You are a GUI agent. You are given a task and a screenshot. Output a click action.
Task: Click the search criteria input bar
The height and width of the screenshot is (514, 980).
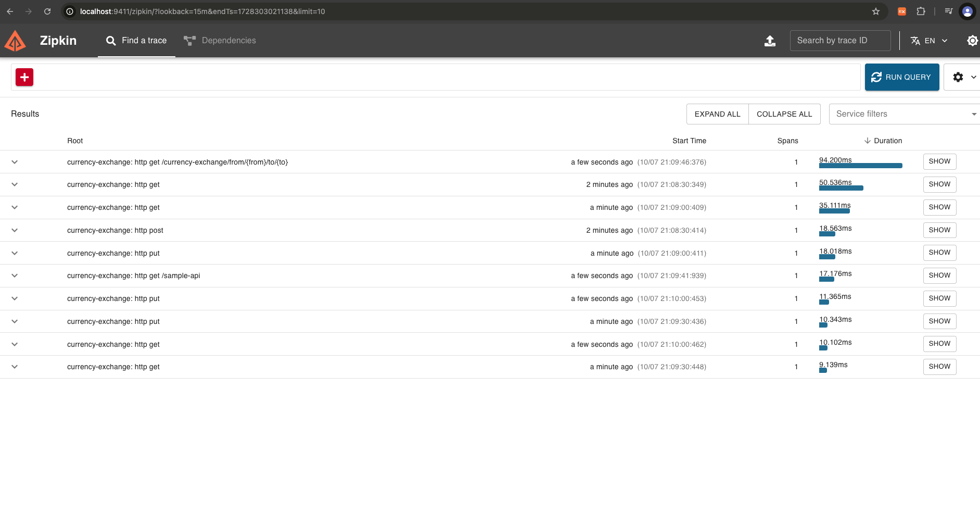coord(436,77)
